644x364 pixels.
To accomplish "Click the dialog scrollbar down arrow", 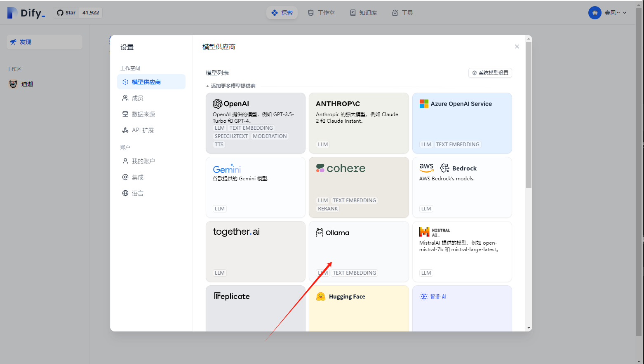I will point(529,327).
